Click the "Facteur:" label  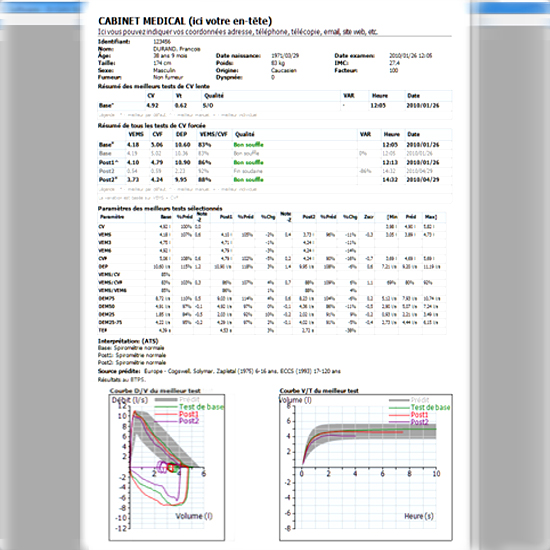point(346,70)
